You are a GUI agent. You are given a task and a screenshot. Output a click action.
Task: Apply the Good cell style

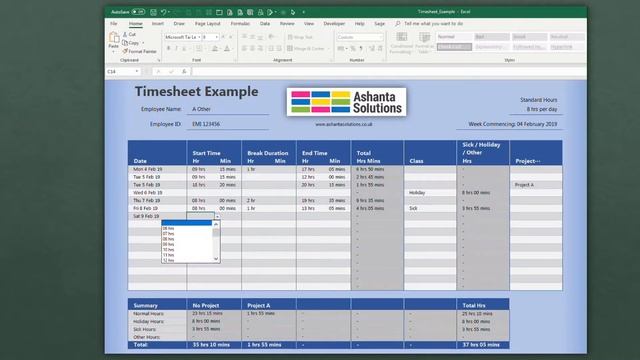pyautogui.click(x=529, y=37)
